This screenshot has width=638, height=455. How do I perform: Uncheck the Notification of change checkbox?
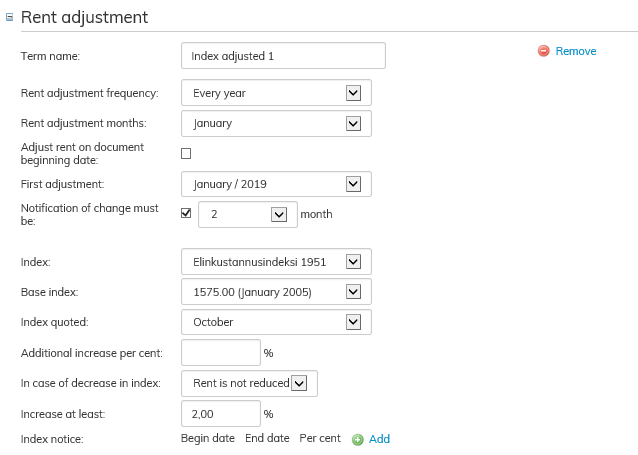(x=186, y=213)
